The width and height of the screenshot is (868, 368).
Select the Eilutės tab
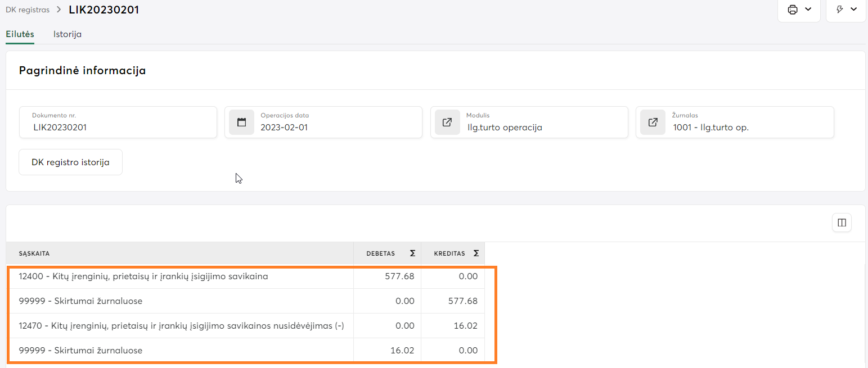point(20,34)
